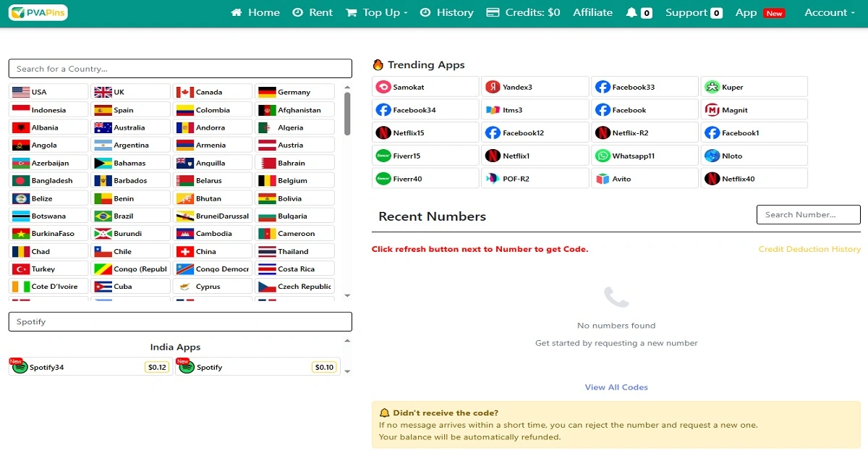Click country list scroll up arrow
This screenshot has width=868, height=456.
click(x=347, y=86)
